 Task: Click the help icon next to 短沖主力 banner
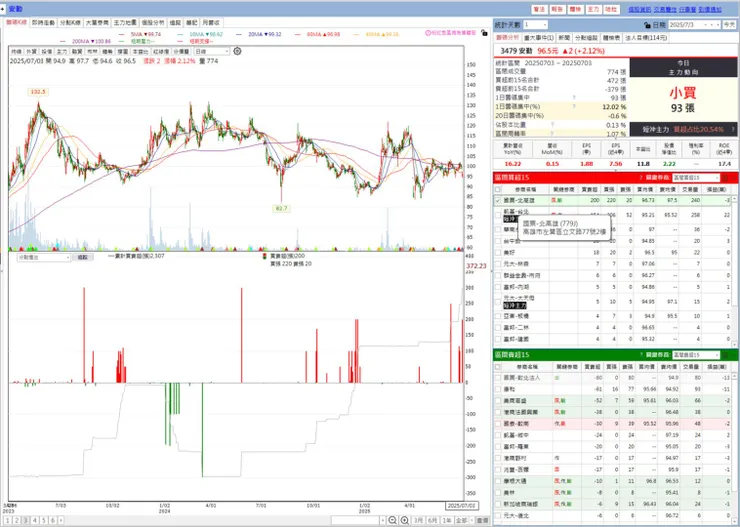click(733, 129)
